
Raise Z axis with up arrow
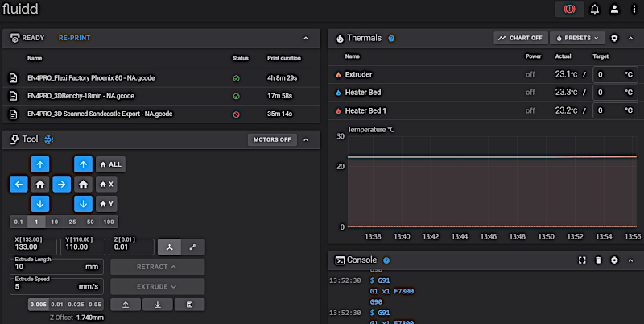click(x=84, y=164)
